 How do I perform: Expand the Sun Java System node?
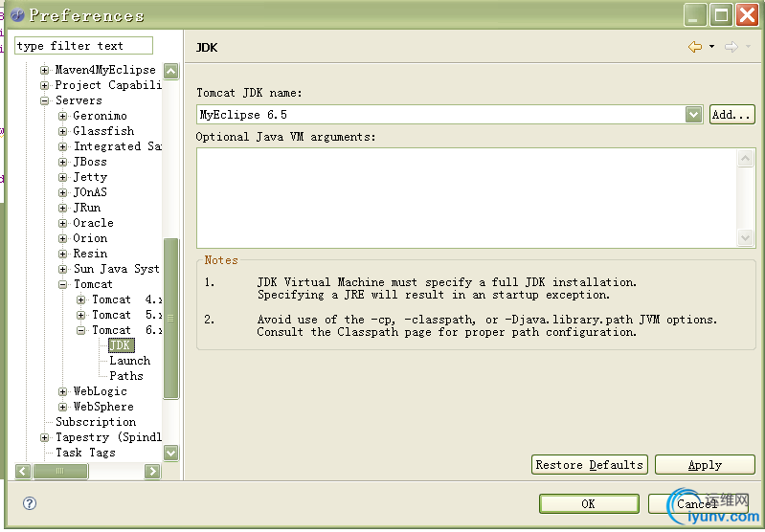pos(62,269)
